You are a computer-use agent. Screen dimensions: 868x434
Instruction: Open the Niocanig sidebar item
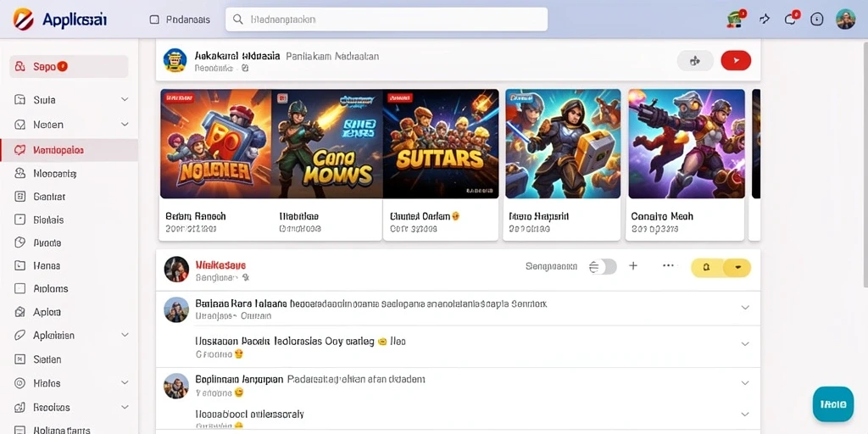click(x=70, y=173)
